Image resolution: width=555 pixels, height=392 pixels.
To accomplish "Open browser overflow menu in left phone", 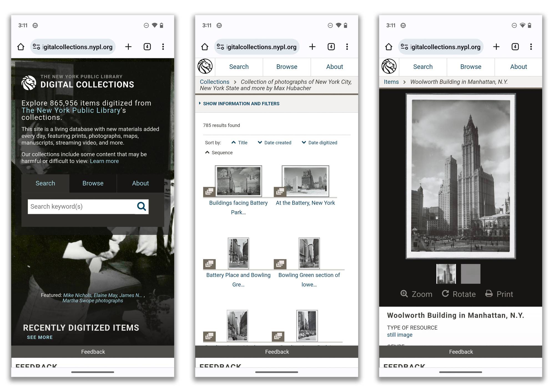I will (163, 47).
